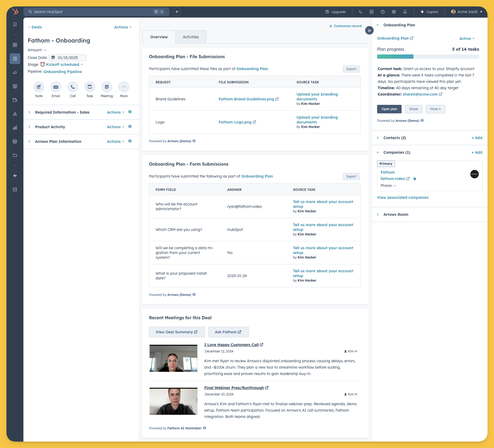Click Customize record link
This screenshot has height=448, width=494.
(x=345, y=26)
